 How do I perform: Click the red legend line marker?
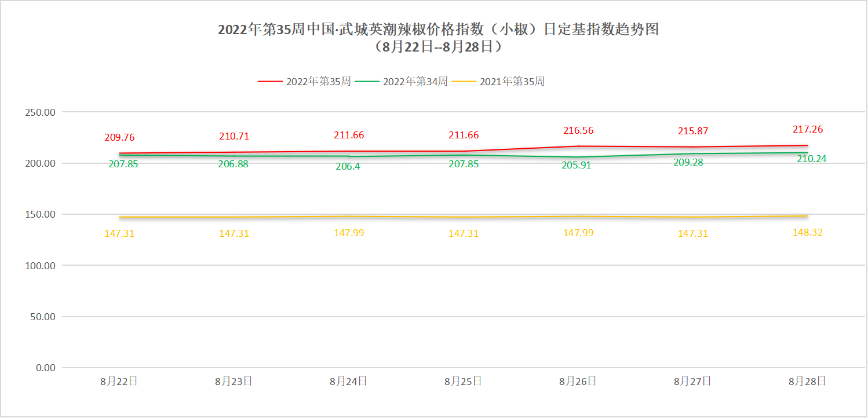pyautogui.click(x=270, y=82)
